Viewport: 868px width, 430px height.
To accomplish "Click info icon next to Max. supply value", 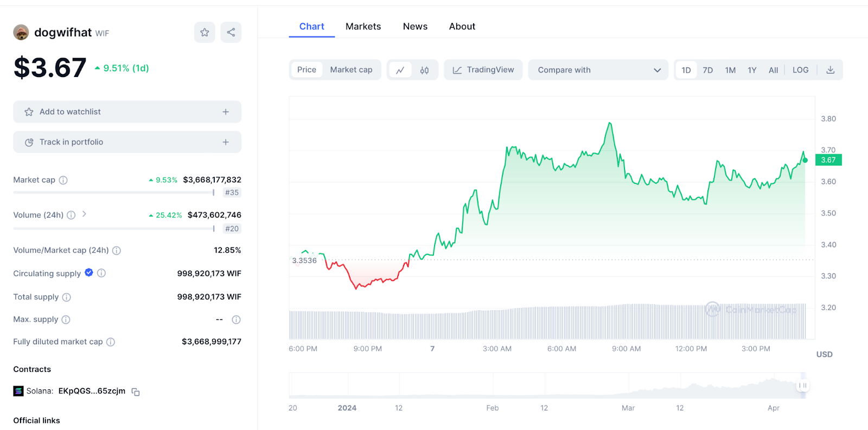I will pyautogui.click(x=236, y=320).
